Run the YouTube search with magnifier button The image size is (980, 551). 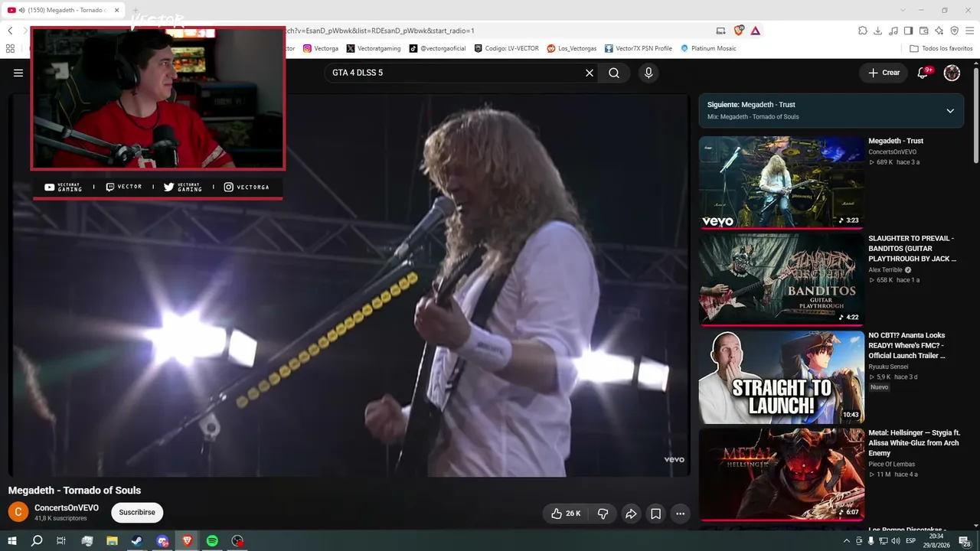pos(614,73)
